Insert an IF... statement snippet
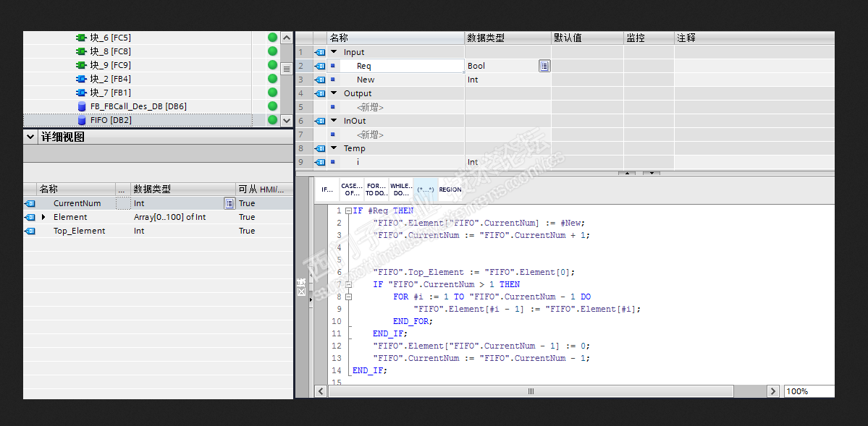Image resolution: width=868 pixels, height=426 pixels. pyautogui.click(x=327, y=189)
